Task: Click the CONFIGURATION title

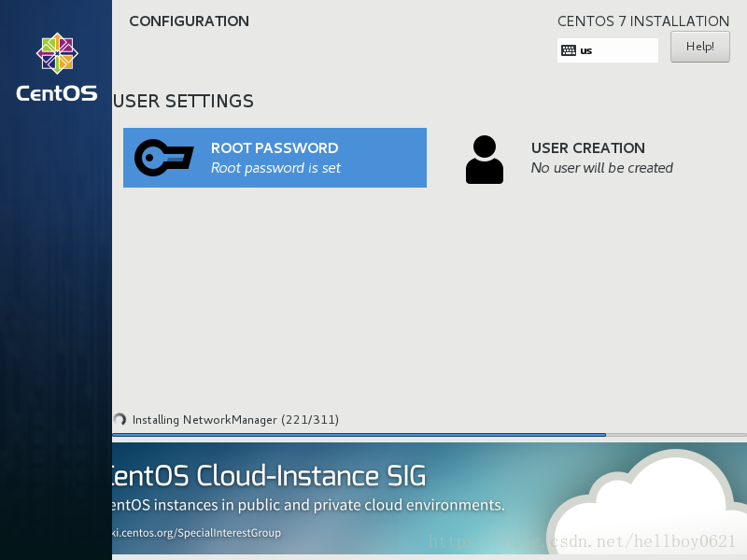Action: 190,21
